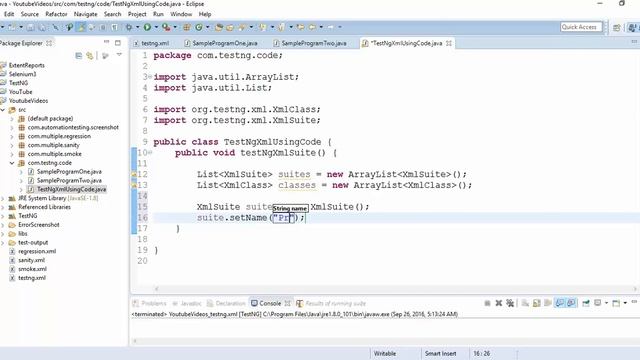The width and height of the screenshot is (640, 360).
Task: Open the Refactor menu
Action: [56, 14]
